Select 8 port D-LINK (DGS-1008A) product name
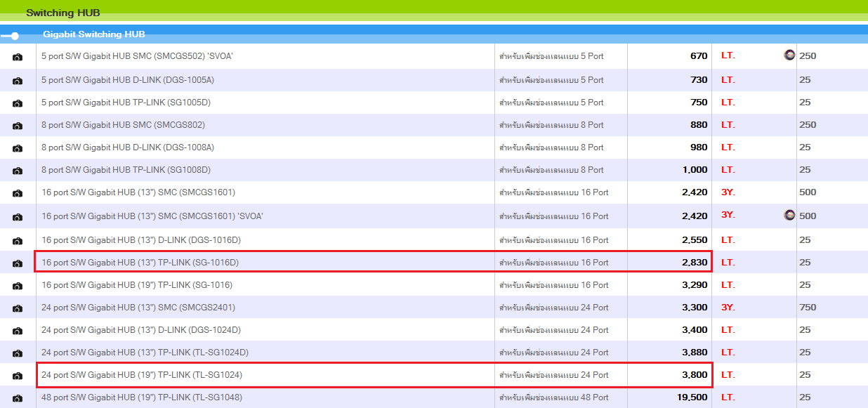This screenshot has height=408, width=868. coord(128,147)
